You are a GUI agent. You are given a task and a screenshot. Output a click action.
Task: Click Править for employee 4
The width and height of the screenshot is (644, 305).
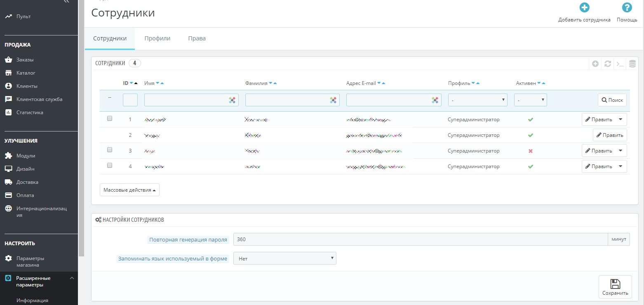tap(599, 167)
